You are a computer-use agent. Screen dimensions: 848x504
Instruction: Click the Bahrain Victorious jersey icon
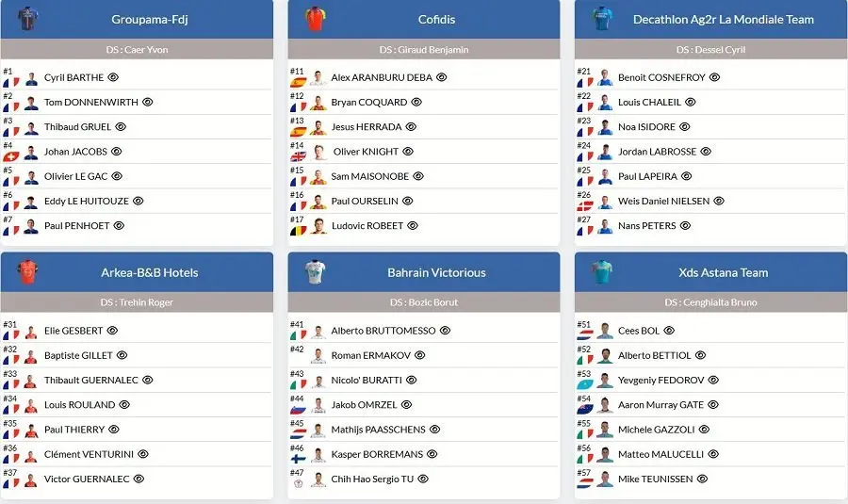point(315,272)
